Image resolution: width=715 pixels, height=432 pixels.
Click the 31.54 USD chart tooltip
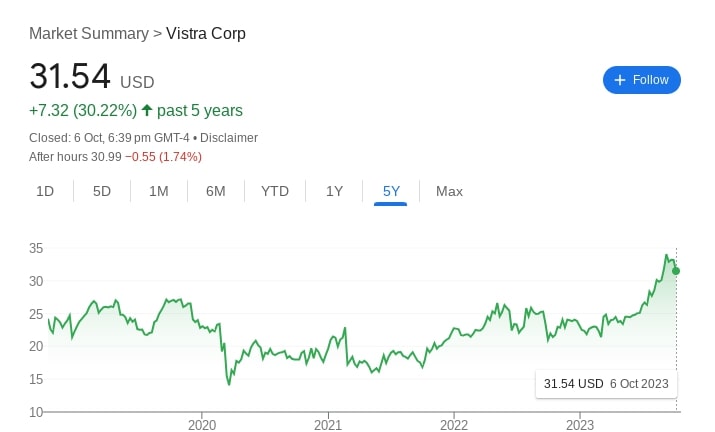606,384
